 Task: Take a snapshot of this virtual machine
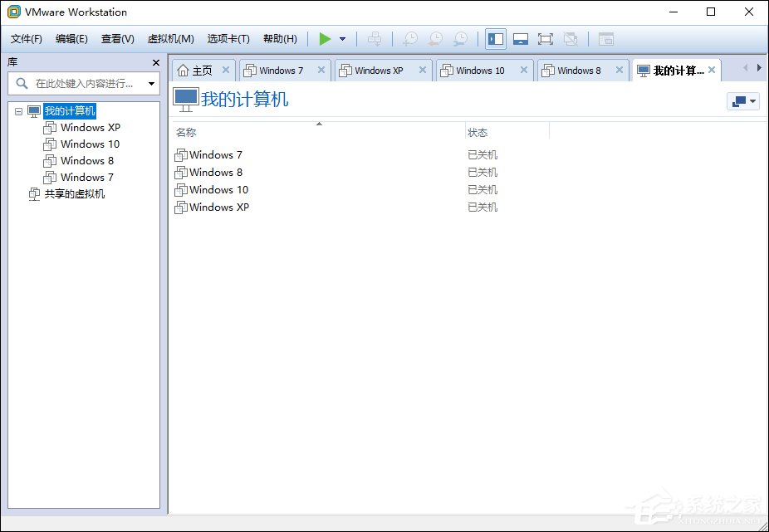point(409,38)
